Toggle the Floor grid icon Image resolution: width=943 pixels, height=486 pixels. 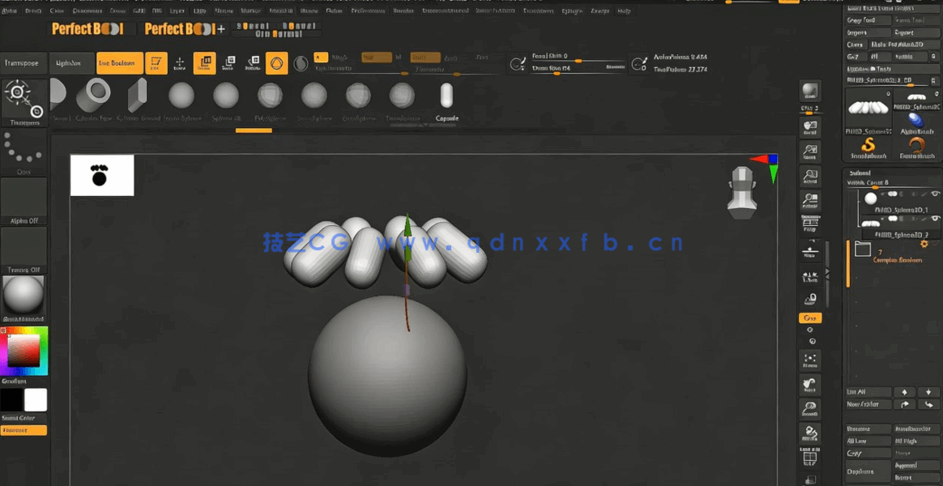click(x=810, y=250)
